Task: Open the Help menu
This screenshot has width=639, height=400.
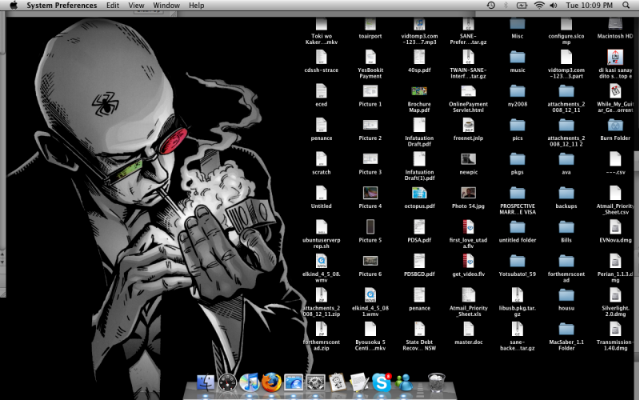Action: click(196, 5)
